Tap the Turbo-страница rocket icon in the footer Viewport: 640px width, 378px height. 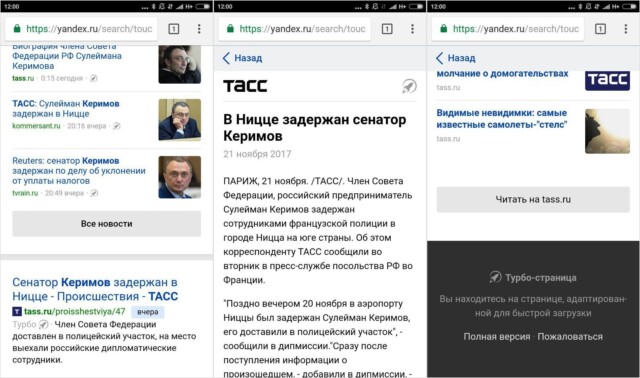pos(496,277)
